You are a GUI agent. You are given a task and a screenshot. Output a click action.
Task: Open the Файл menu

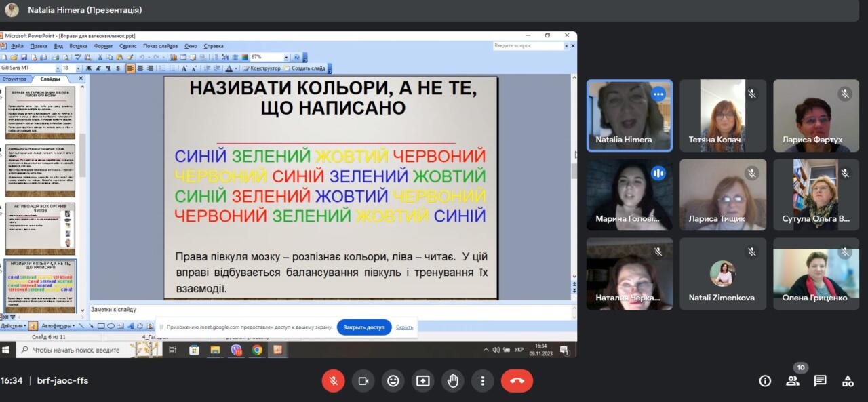pos(17,46)
